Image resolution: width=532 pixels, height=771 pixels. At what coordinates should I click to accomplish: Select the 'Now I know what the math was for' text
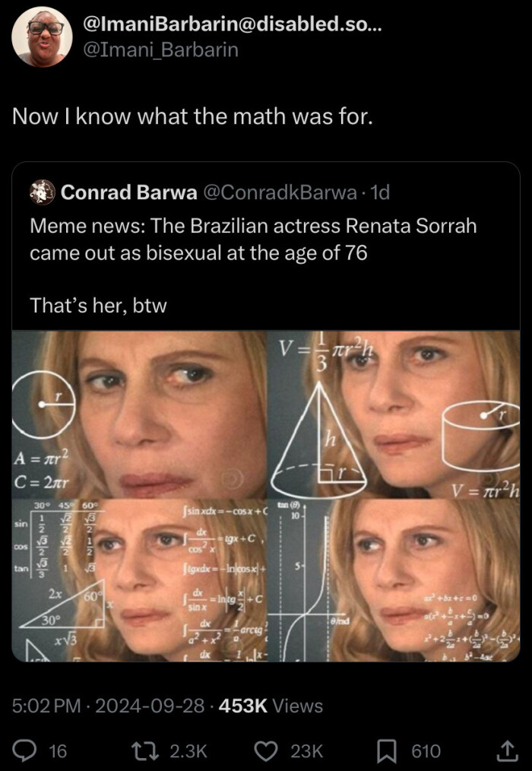click(x=192, y=116)
